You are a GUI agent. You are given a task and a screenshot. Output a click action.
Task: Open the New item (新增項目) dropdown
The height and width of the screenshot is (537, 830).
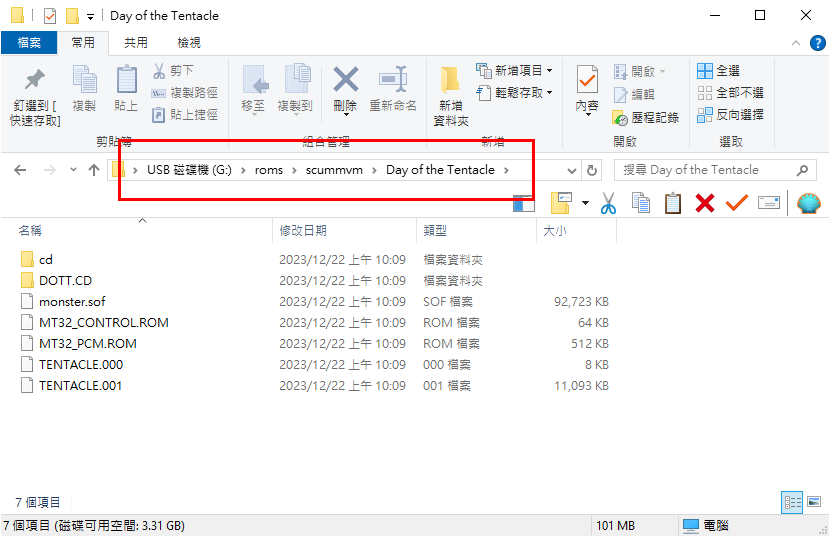[514, 70]
